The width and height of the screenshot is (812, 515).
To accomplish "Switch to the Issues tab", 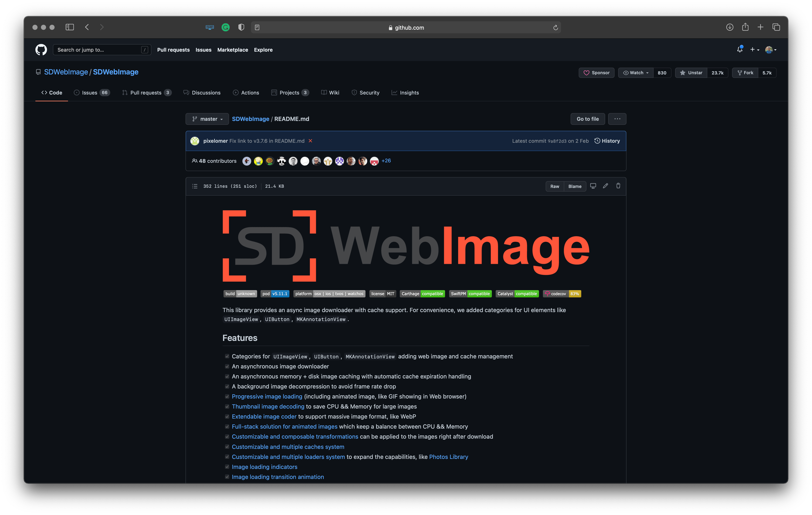I will coord(92,92).
